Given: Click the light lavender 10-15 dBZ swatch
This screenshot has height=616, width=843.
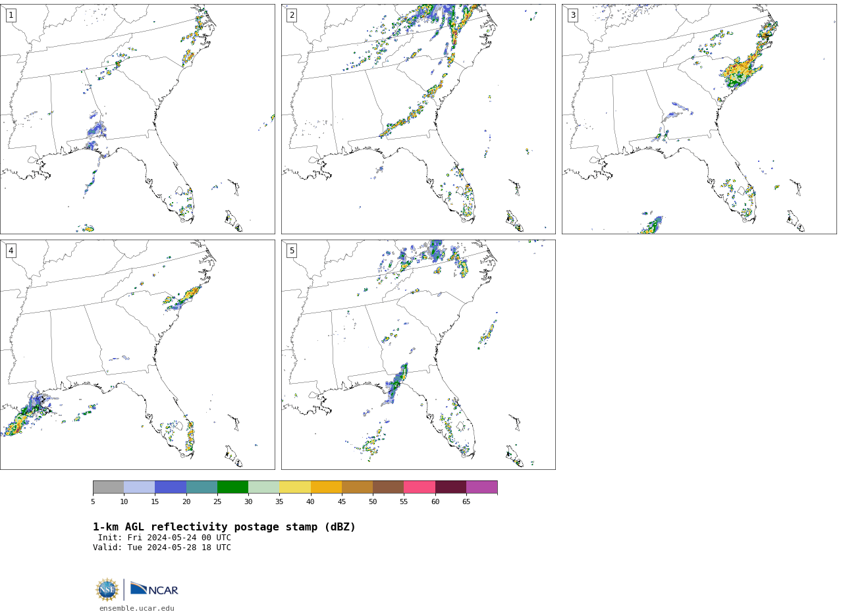Looking at the screenshot, I should click(x=140, y=487).
